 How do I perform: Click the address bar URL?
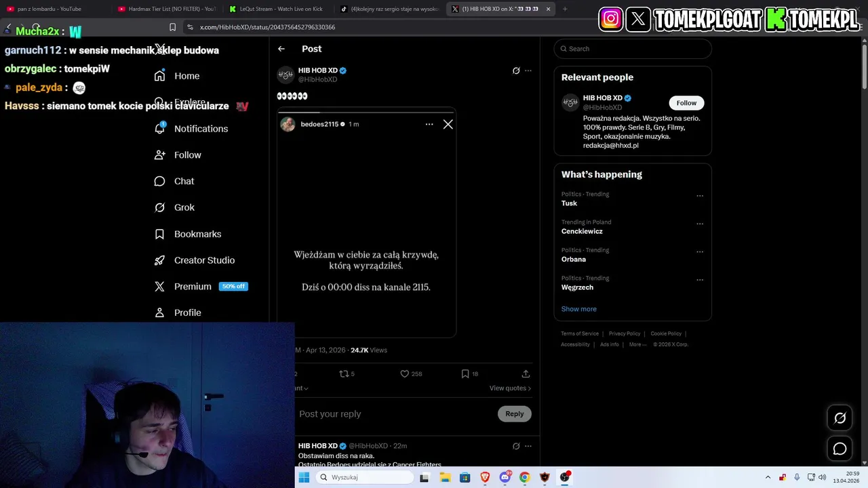point(267,27)
